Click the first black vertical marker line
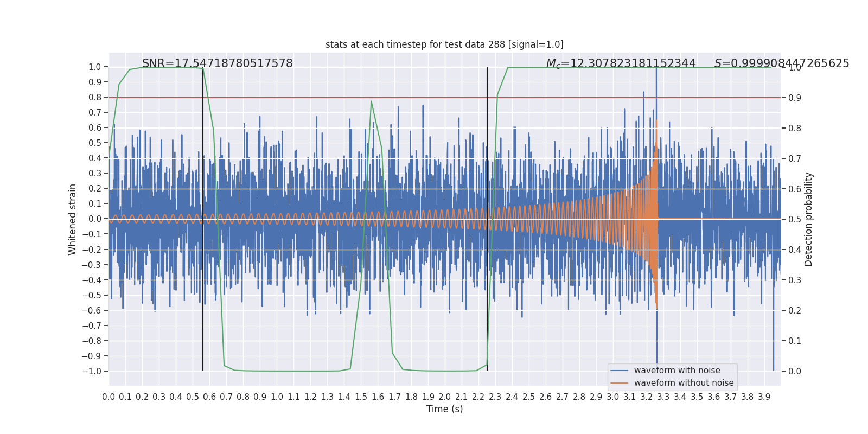 click(203, 219)
